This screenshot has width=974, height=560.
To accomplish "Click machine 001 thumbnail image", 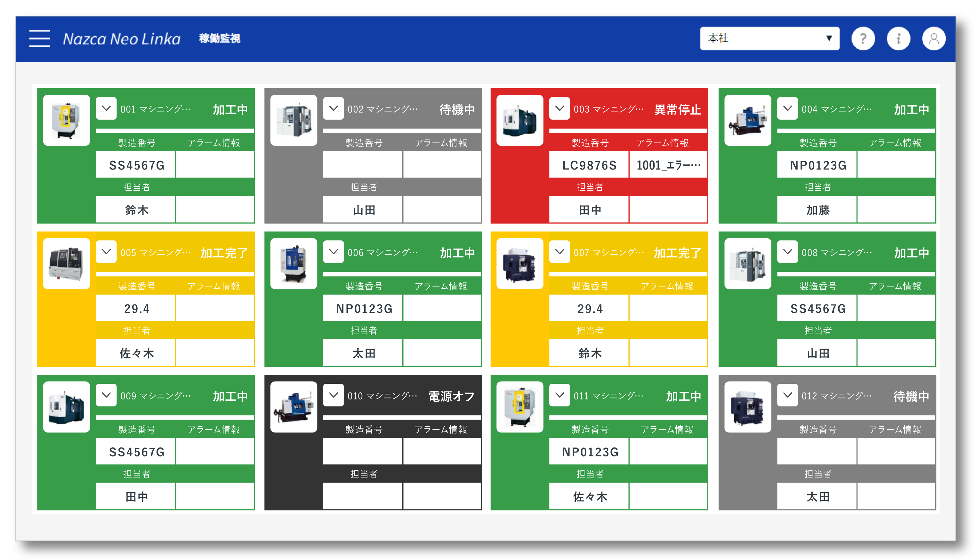I will pos(67,120).
